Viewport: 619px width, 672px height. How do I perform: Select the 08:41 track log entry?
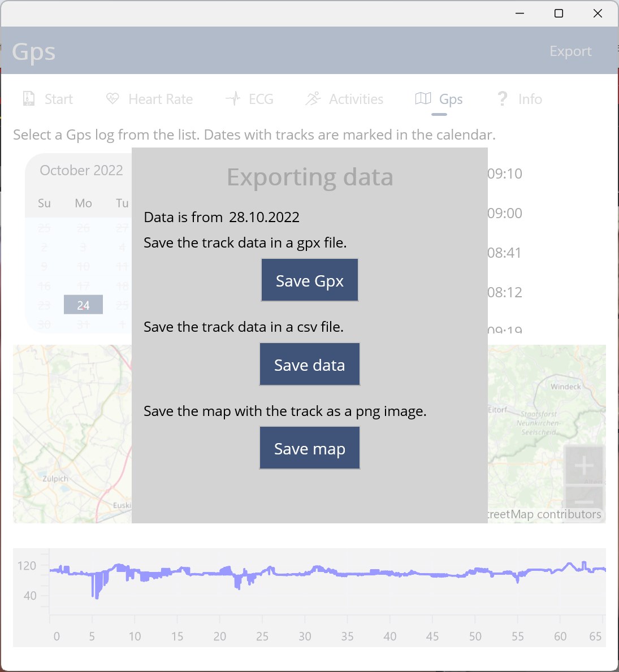[x=505, y=253]
